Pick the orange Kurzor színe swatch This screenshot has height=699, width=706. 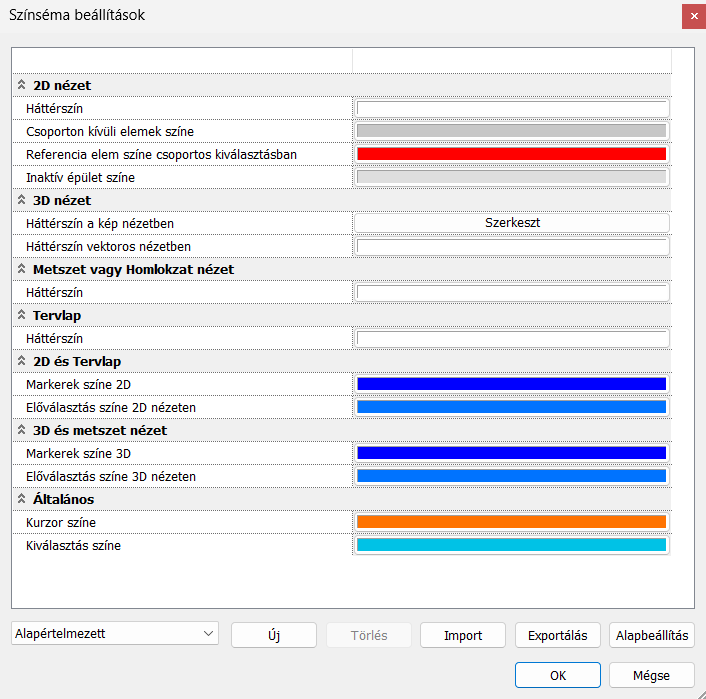511,522
